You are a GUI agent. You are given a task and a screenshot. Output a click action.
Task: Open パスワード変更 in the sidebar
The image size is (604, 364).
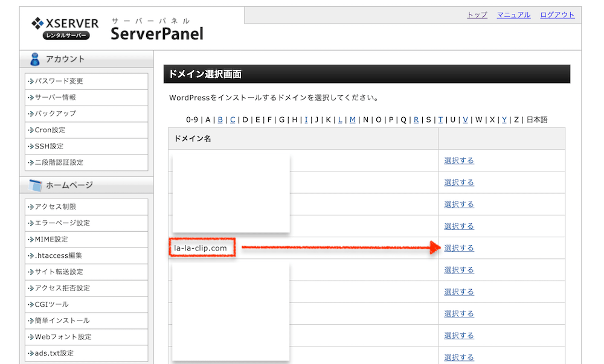pyautogui.click(x=86, y=81)
